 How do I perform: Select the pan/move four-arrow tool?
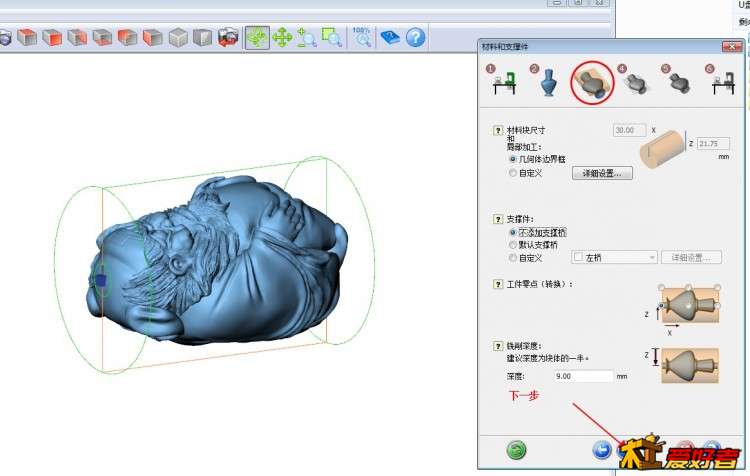(282, 38)
